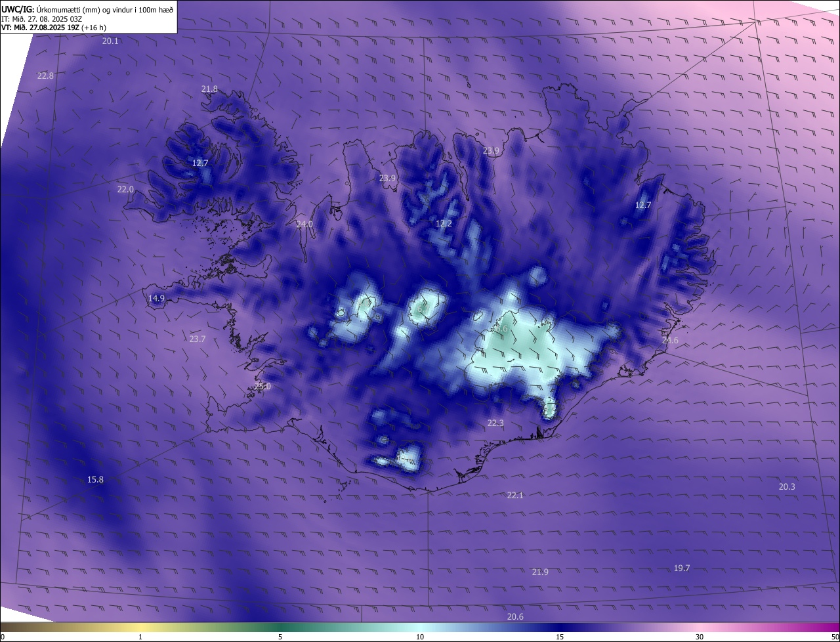Click the 20.6 value label

click(515, 617)
